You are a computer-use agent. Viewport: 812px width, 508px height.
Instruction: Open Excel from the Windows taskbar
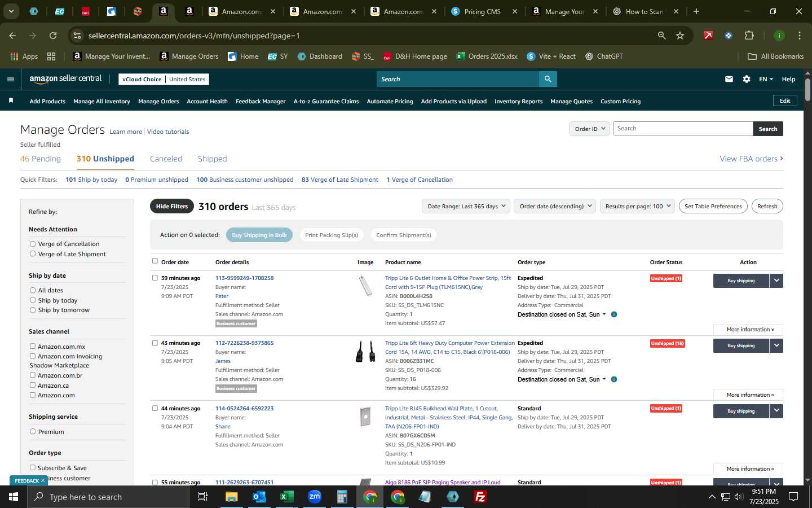pos(286,497)
